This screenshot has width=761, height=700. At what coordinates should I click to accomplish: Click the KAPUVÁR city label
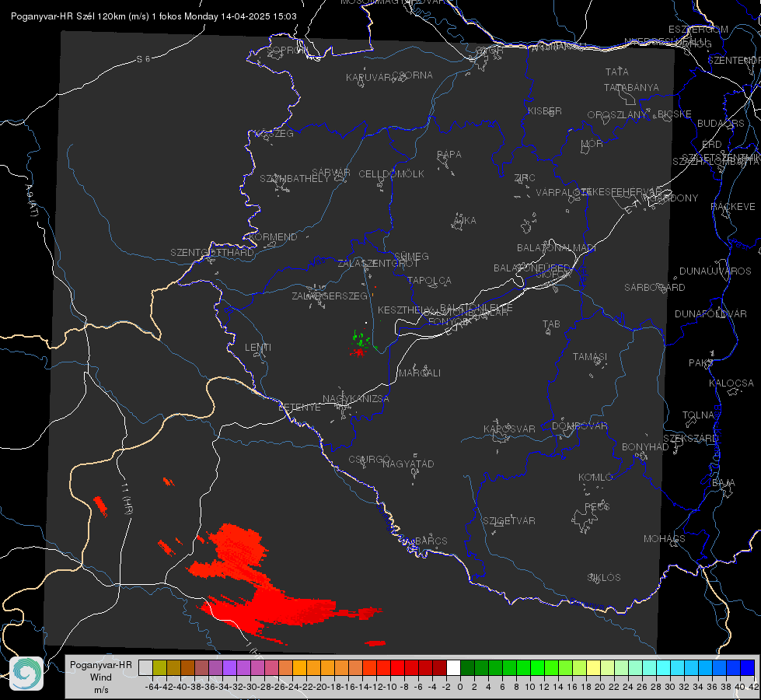tap(369, 78)
